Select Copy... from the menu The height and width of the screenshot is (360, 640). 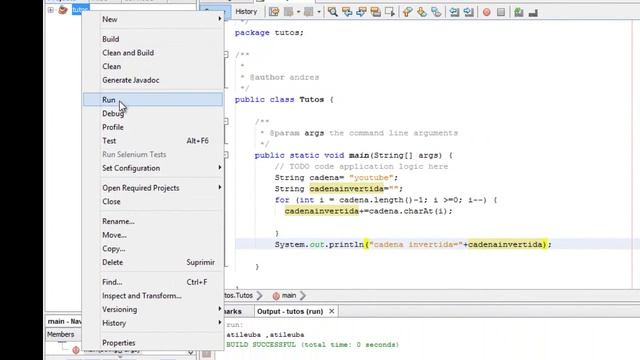coord(153,249)
